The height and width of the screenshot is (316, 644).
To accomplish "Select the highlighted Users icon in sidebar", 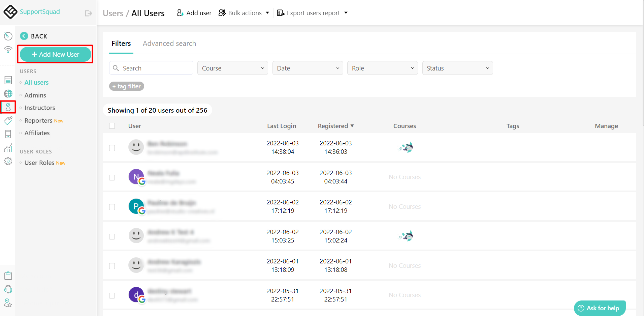I will pos(8,107).
